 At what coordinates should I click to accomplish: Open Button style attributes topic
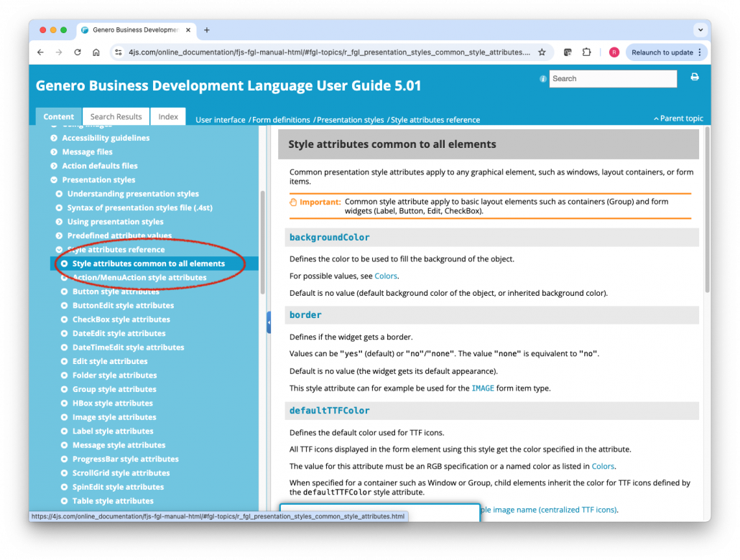click(116, 291)
